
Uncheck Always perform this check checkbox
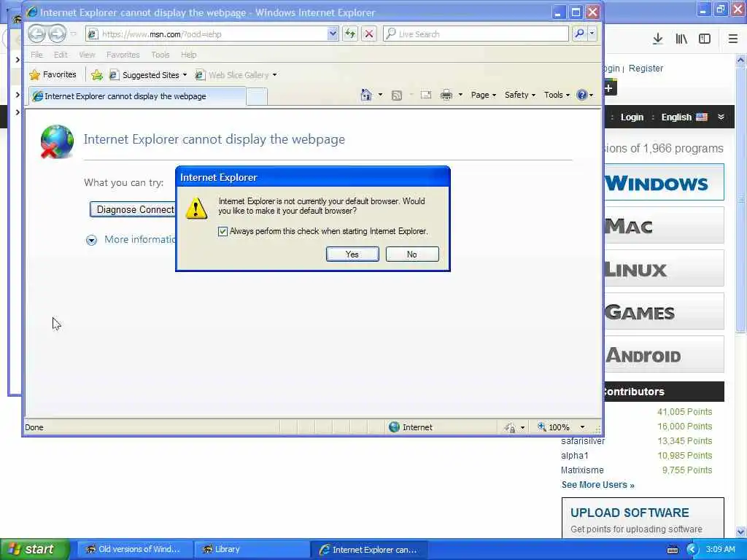tap(222, 231)
